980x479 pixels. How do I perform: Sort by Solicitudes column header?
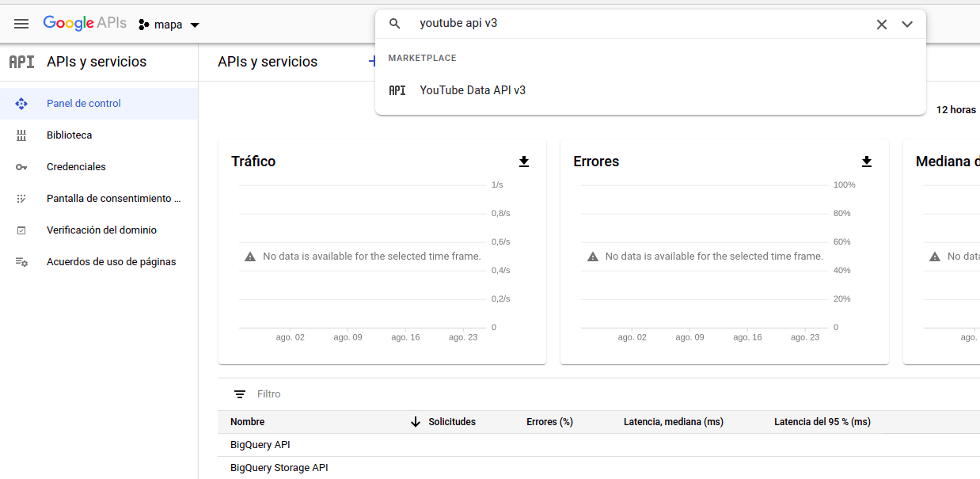[452, 422]
